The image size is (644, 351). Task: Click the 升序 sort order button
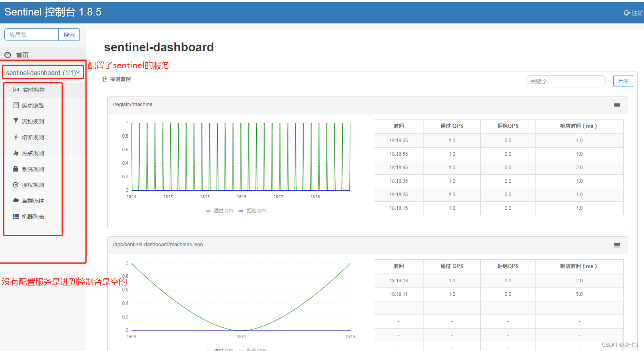[x=623, y=81]
